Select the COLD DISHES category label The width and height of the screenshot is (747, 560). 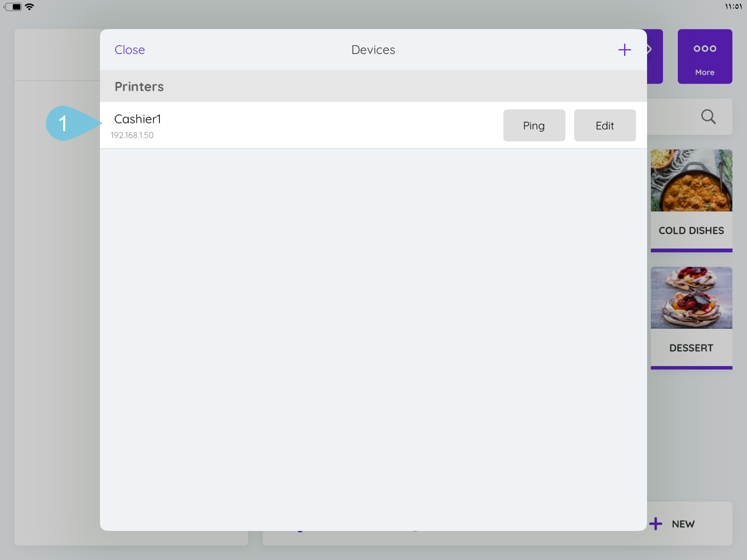(691, 231)
